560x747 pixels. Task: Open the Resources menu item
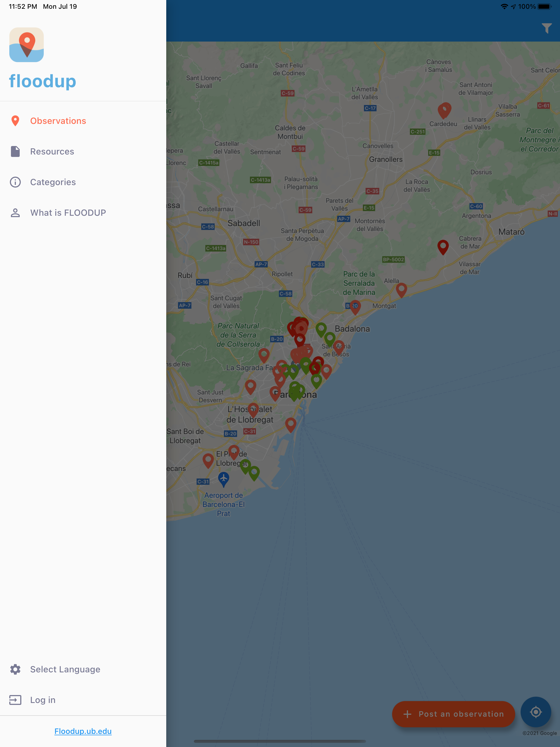click(x=83, y=152)
